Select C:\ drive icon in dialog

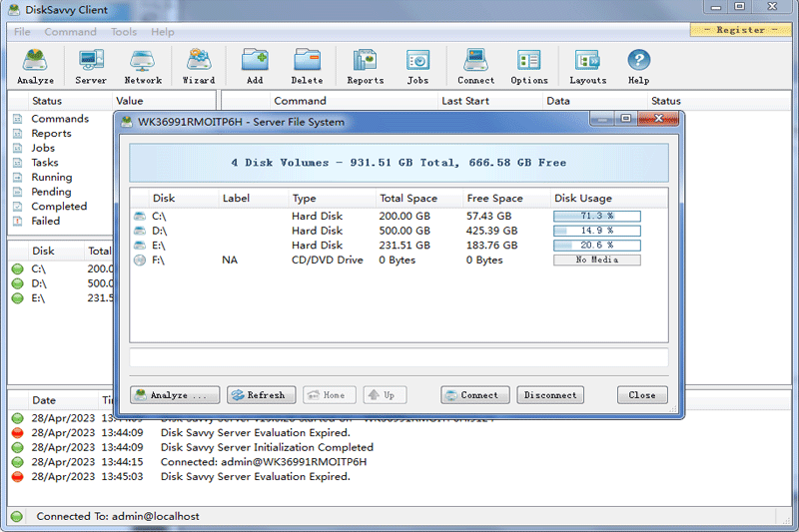(140, 216)
